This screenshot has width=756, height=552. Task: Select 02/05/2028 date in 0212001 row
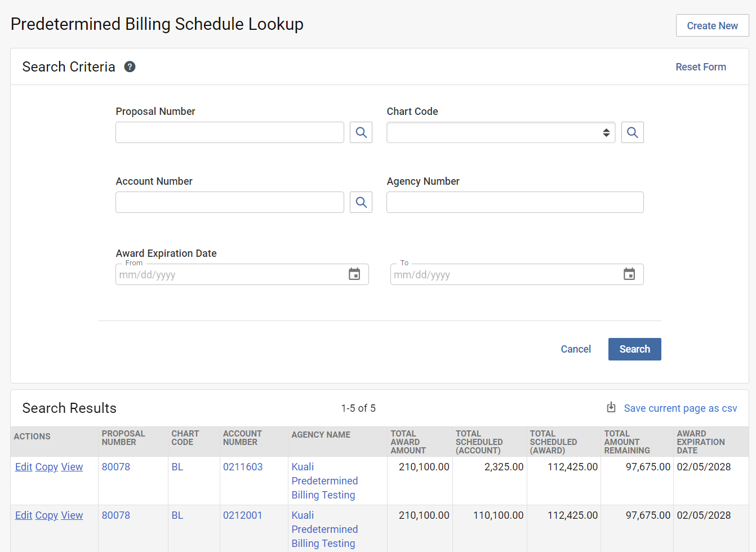[x=704, y=515]
